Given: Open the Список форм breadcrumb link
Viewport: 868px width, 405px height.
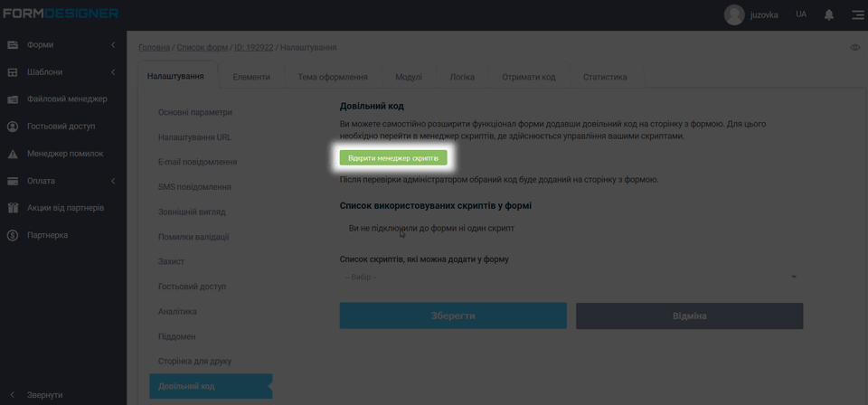Looking at the screenshot, I should tap(202, 47).
